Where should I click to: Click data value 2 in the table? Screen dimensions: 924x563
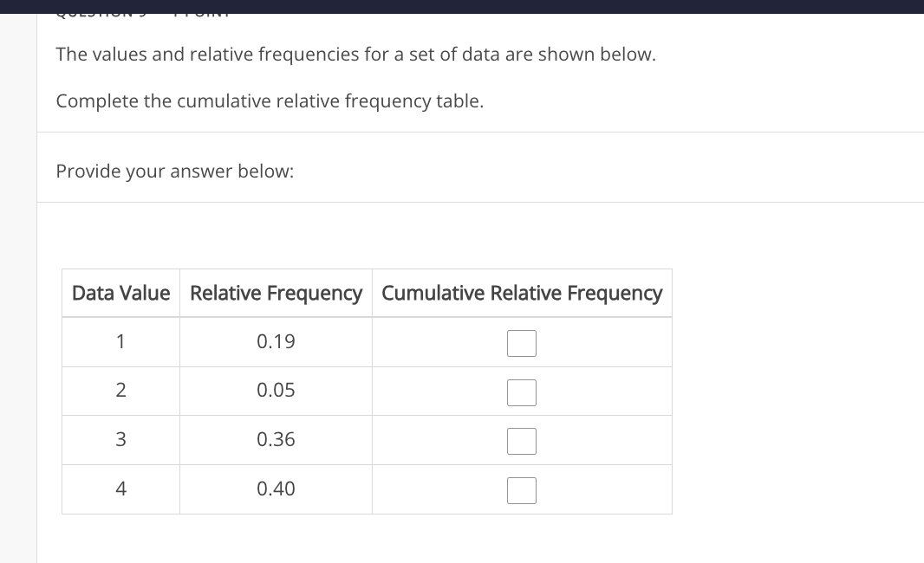(x=120, y=391)
